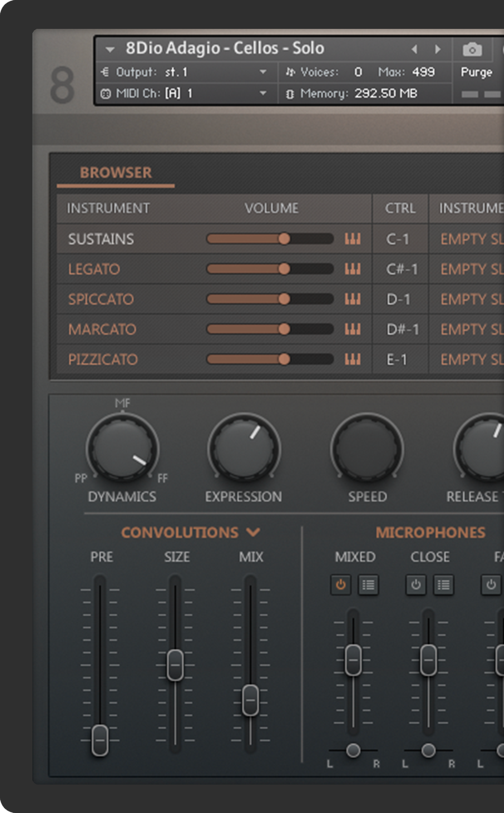Select the BROWSER tab
Screen dimensions: 504x813
tap(115, 172)
